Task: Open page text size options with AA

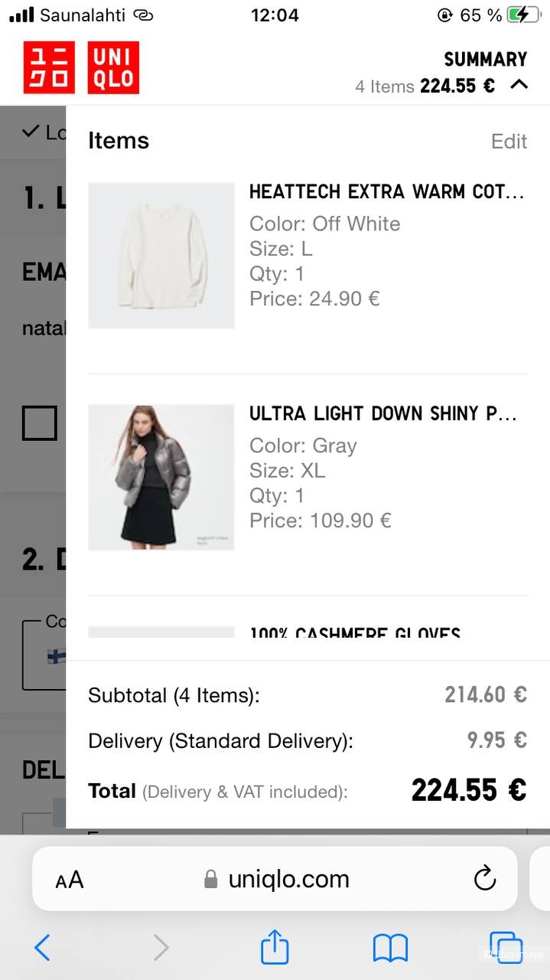Action: 68,879
